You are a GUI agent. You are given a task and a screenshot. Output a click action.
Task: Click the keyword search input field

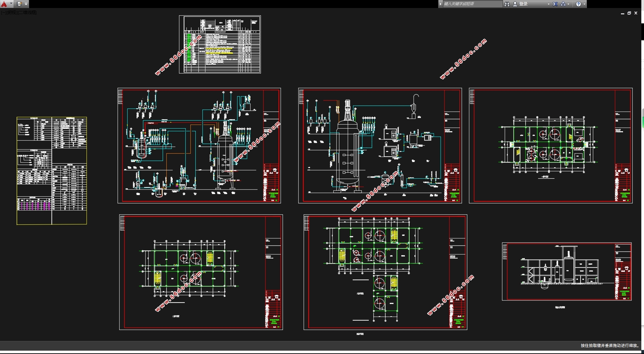tap(473, 4)
